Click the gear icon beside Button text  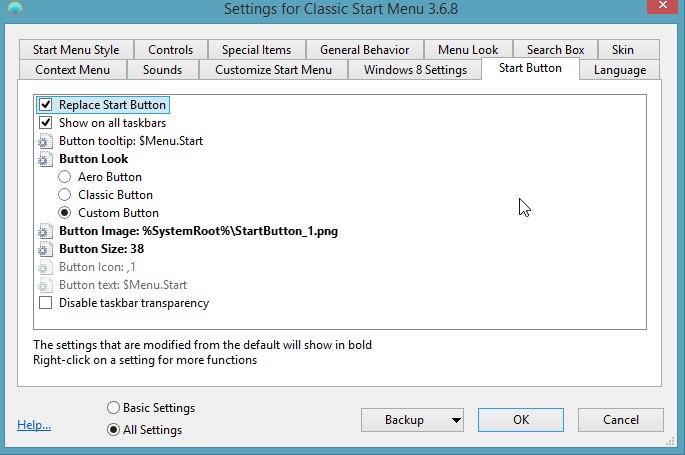(x=45, y=285)
